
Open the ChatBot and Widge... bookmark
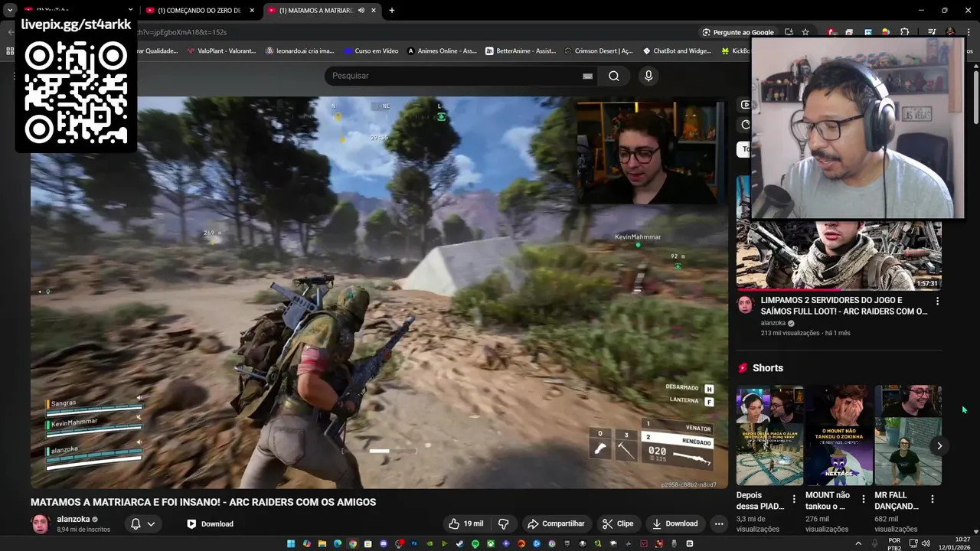[677, 51]
